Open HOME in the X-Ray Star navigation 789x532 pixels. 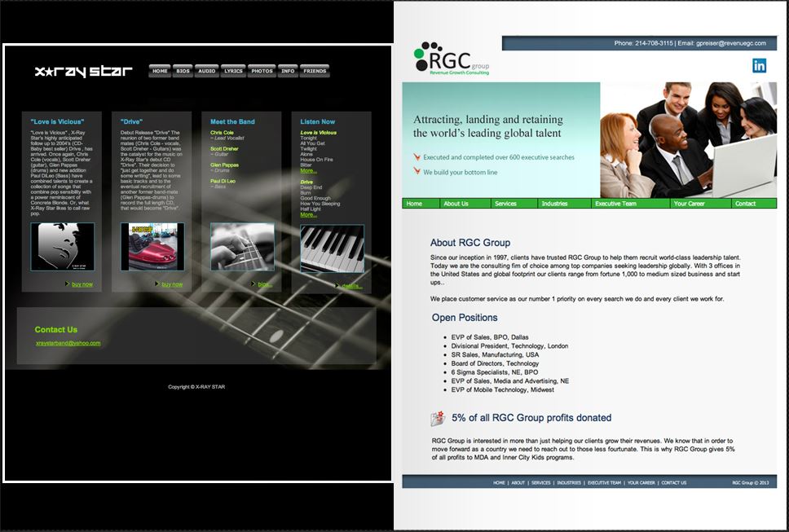[x=160, y=71]
